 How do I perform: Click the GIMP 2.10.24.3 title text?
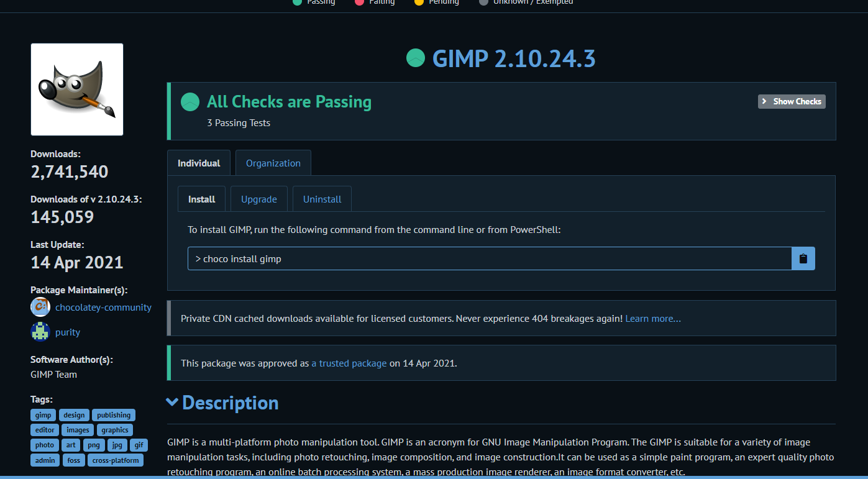pos(514,58)
